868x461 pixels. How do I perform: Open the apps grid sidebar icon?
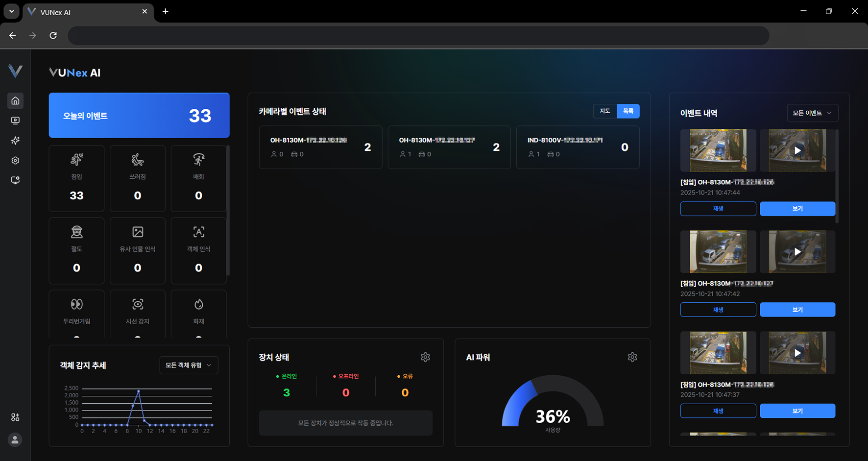(15, 417)
